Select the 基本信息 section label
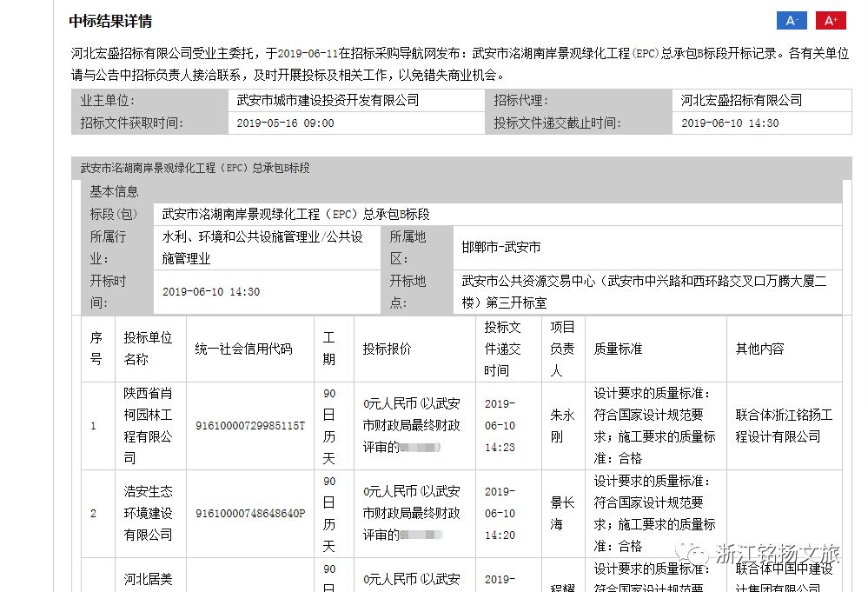Viewport: 868px width, 592px height. pyautogui.click(x=114, y=191)
